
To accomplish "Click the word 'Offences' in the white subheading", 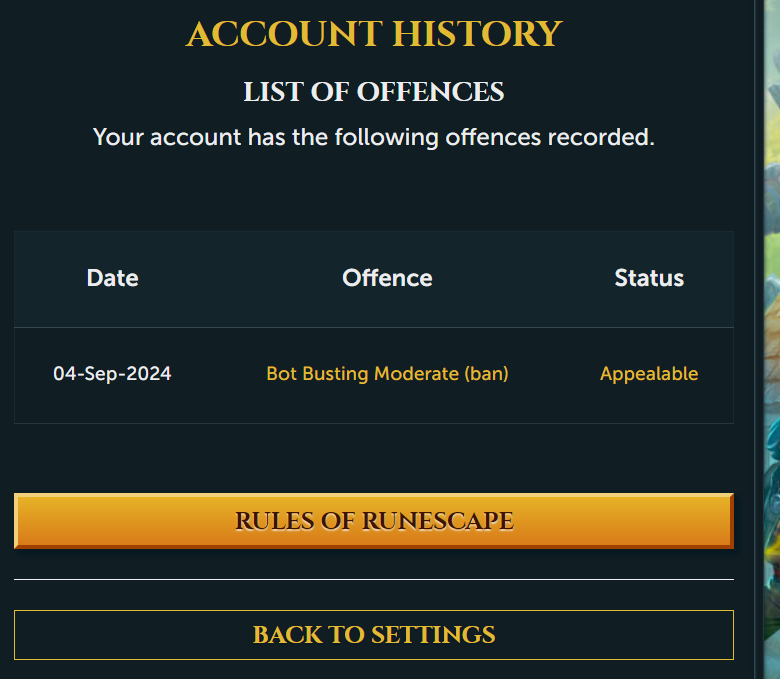I will point(430,92).
